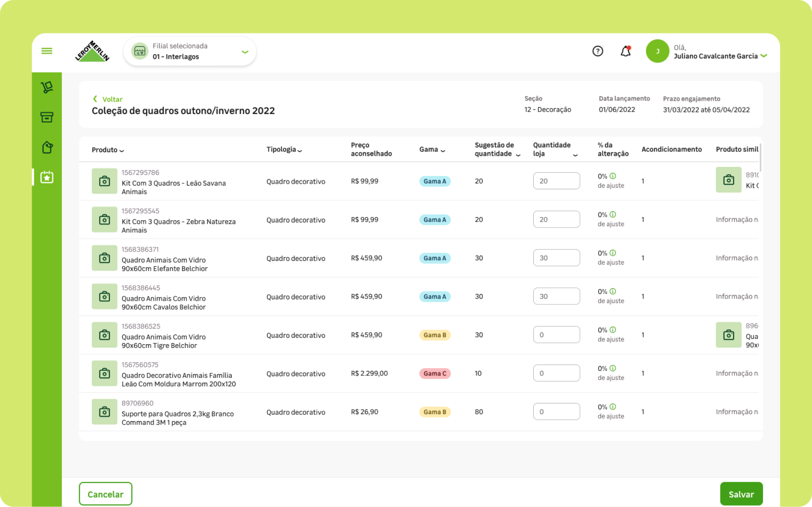Open the hamburger menu
The image size is (812, 507).
47,51
